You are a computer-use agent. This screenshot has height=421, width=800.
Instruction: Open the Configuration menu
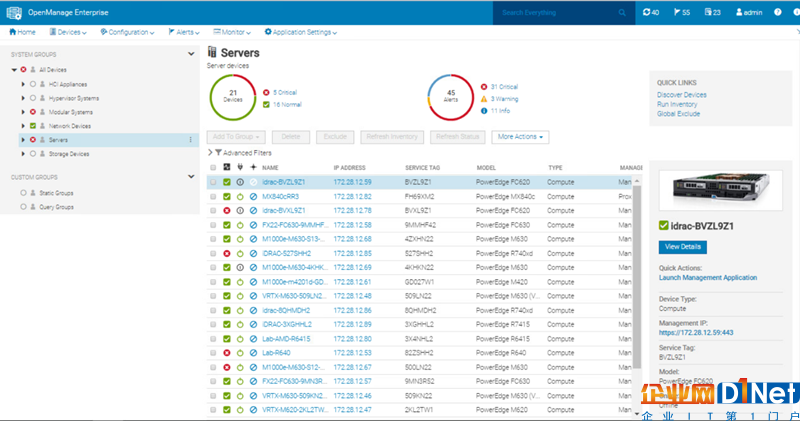pyautogui.click(x=127, y=32)
